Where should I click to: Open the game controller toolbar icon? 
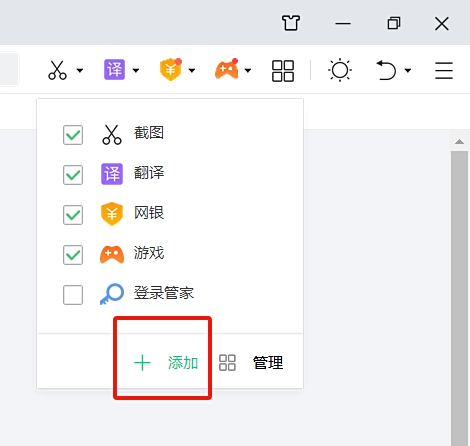tap(227, 69)
